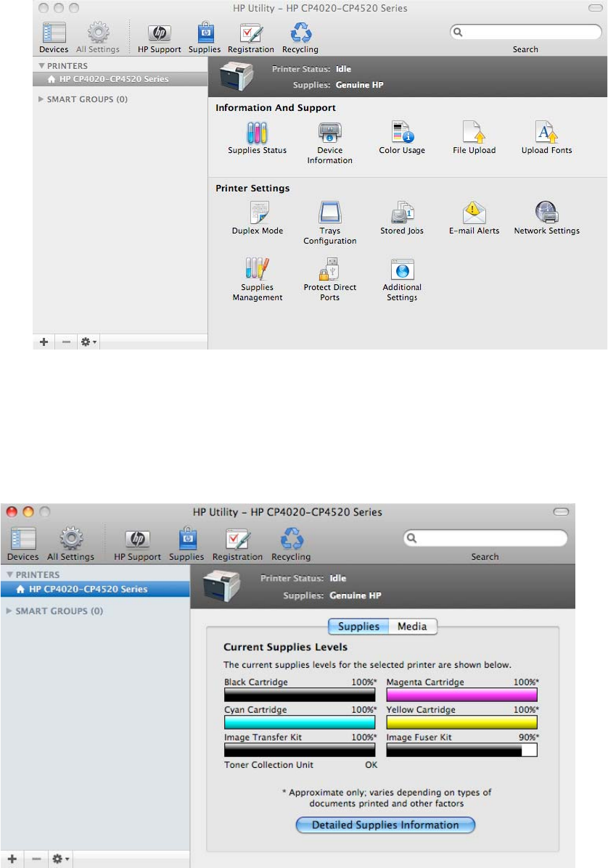Select HP CP4020-CP4520 Series in upper sidebar
The width and height of the screenshot is (608, 868).
[120, 79]
